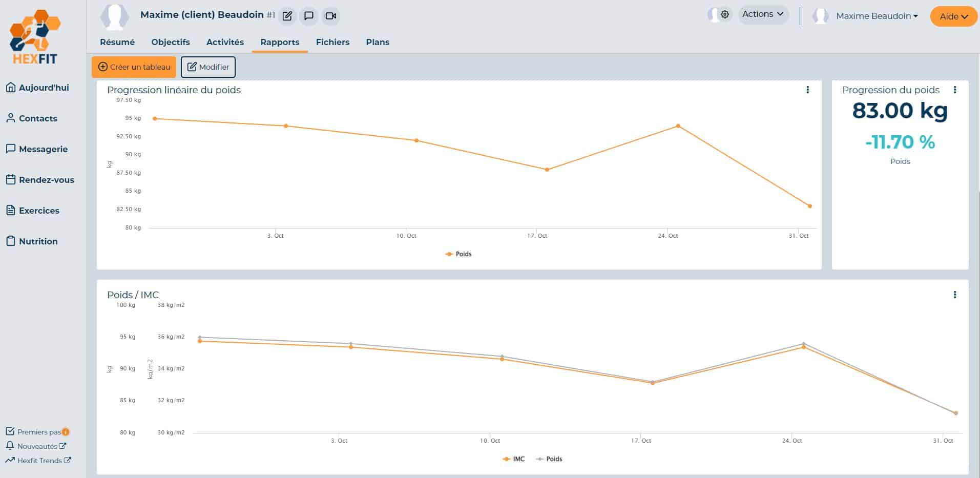Click the 83.00 kg value
The width and height of the screenshot is (980, 478).
pyautogui.click(x=900, y=111)
